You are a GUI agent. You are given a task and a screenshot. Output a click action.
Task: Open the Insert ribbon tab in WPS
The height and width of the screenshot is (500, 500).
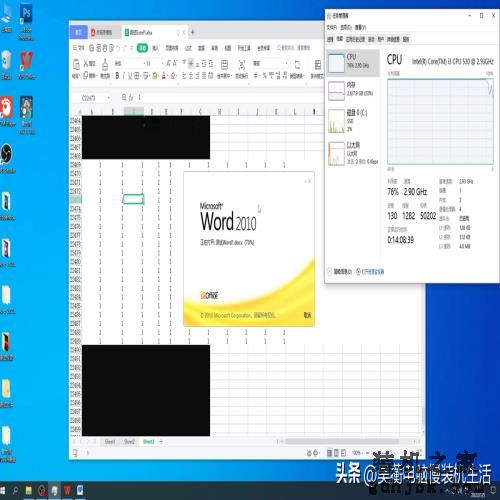[155, 48]
